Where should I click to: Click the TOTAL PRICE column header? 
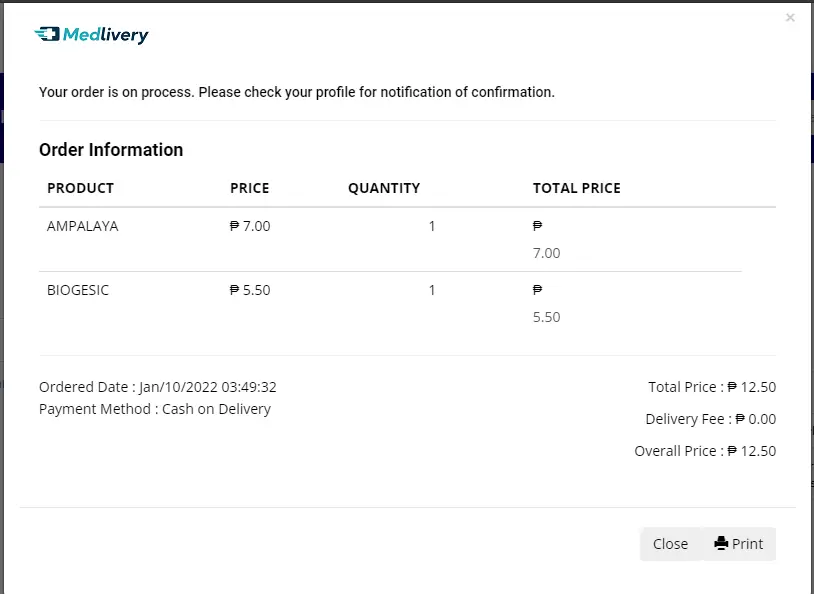[577, 188]
